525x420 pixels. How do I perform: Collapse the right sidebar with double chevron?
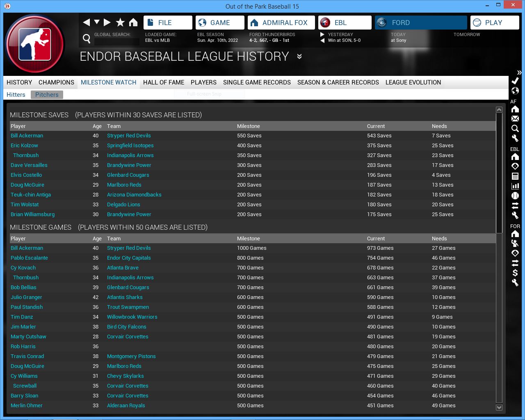pos(519,73)
